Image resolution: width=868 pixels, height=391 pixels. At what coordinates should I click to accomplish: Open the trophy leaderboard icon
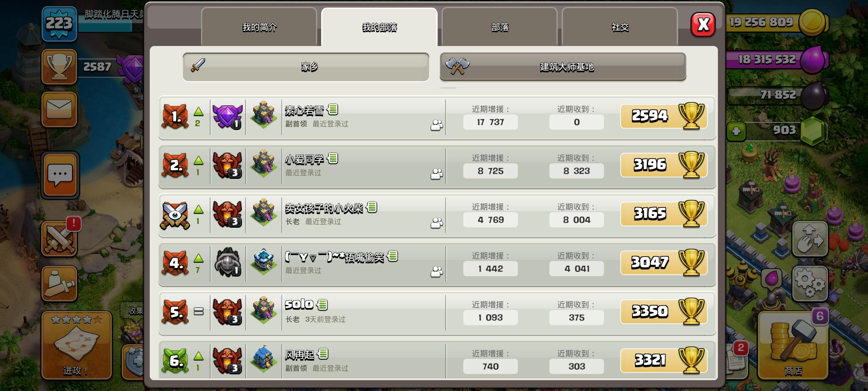coord(59,67)
